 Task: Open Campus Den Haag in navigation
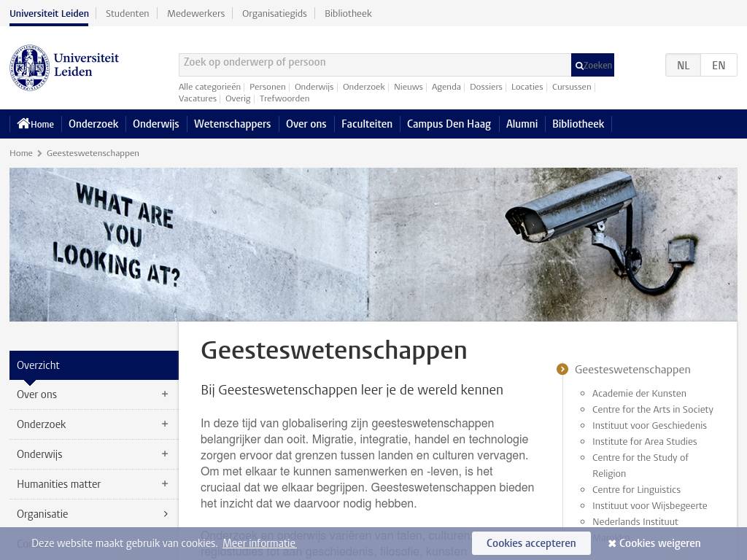tap(449, 124)
